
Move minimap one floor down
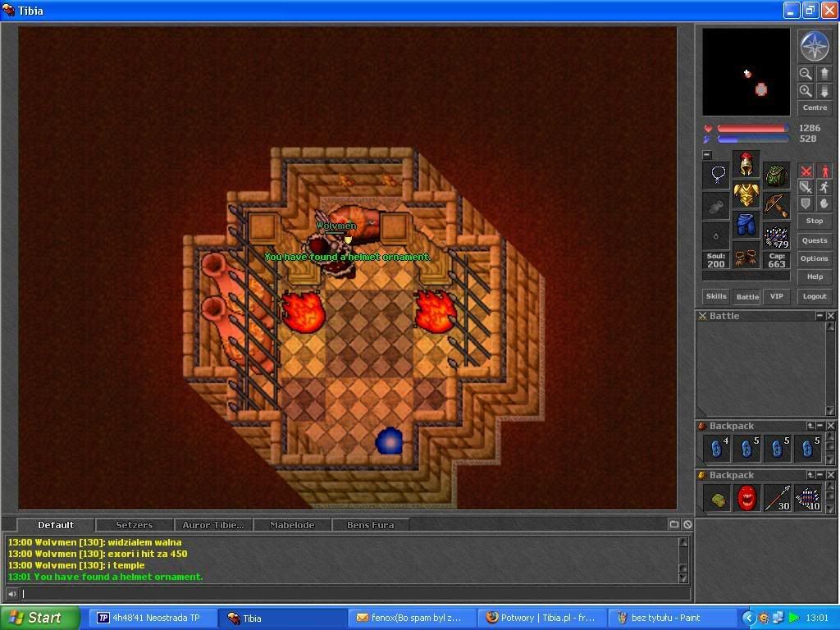(824, 91)
